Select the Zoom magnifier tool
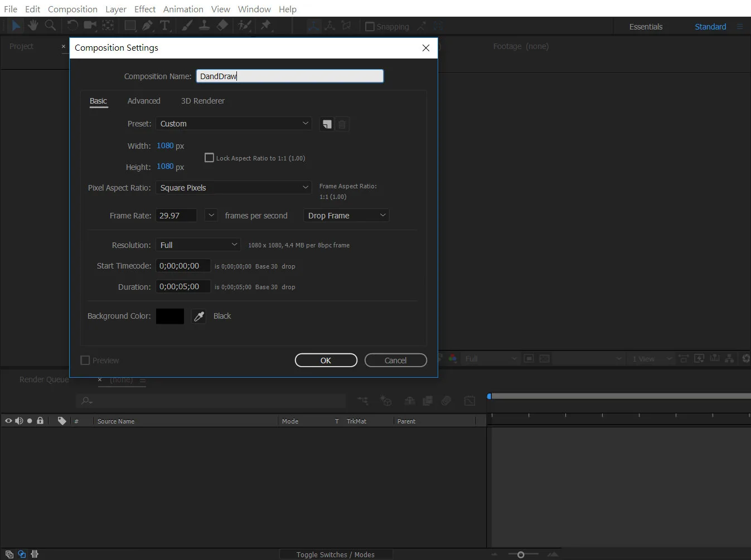Image resolution: width=751 pixels, height=560 pixels. (50, 26)
